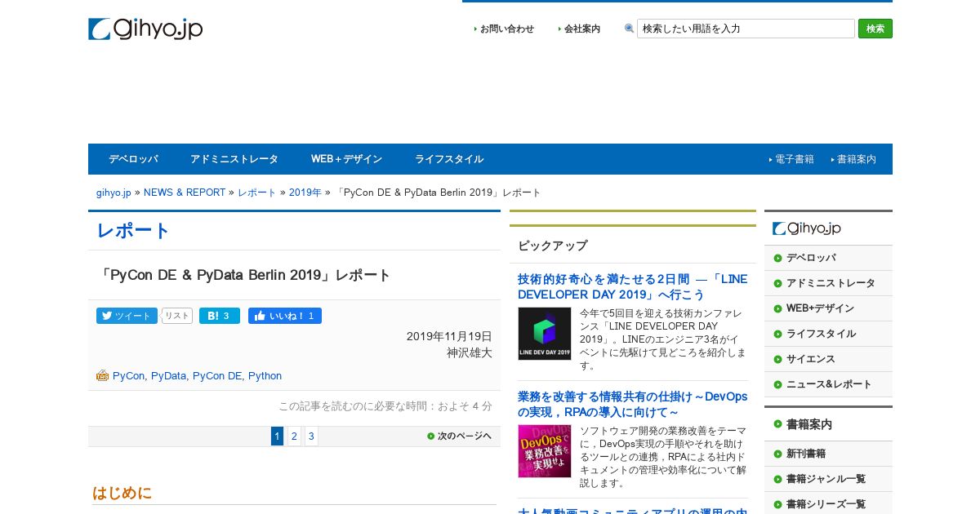The image size is (980, 514).
Task: Click the リスト button beside tweet
Action: [177, 316]
